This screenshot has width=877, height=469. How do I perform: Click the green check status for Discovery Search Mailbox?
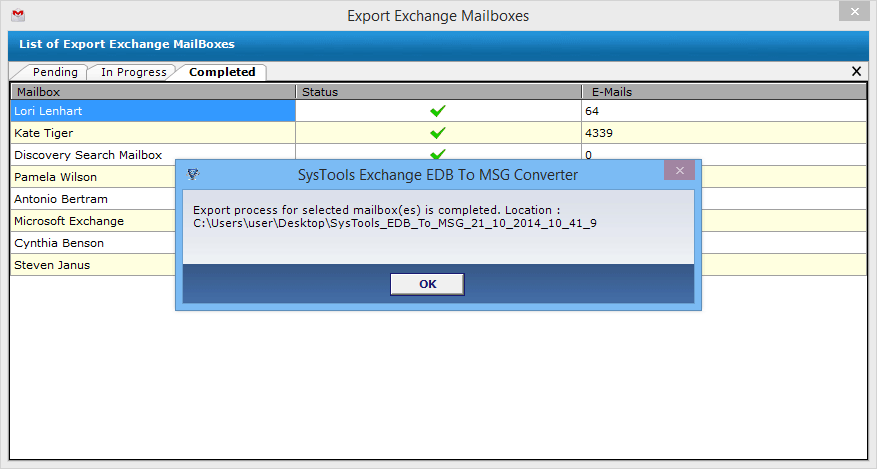click(438, 154)
